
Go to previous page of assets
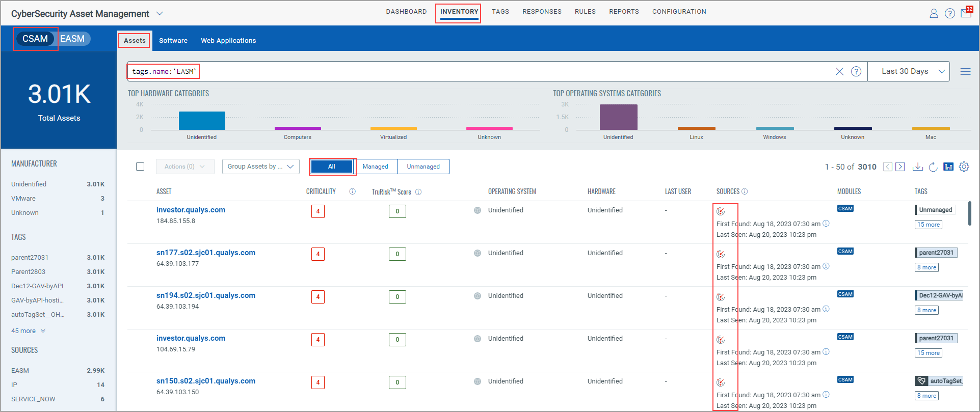point(888,167)
